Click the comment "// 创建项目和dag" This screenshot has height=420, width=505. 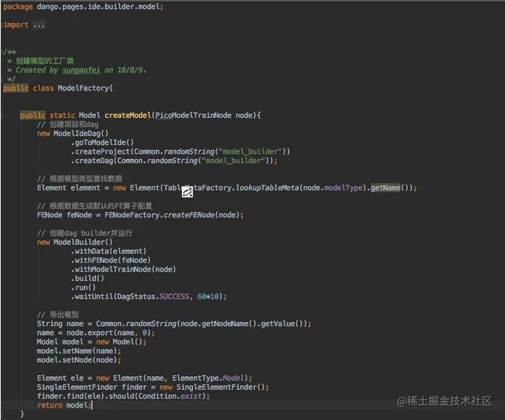(68, 124)
